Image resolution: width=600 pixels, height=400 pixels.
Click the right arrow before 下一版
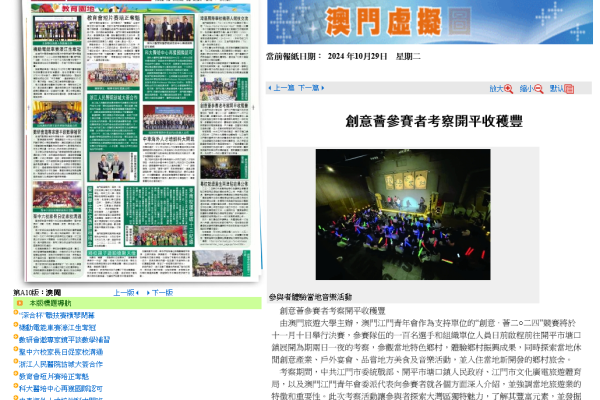148,293
